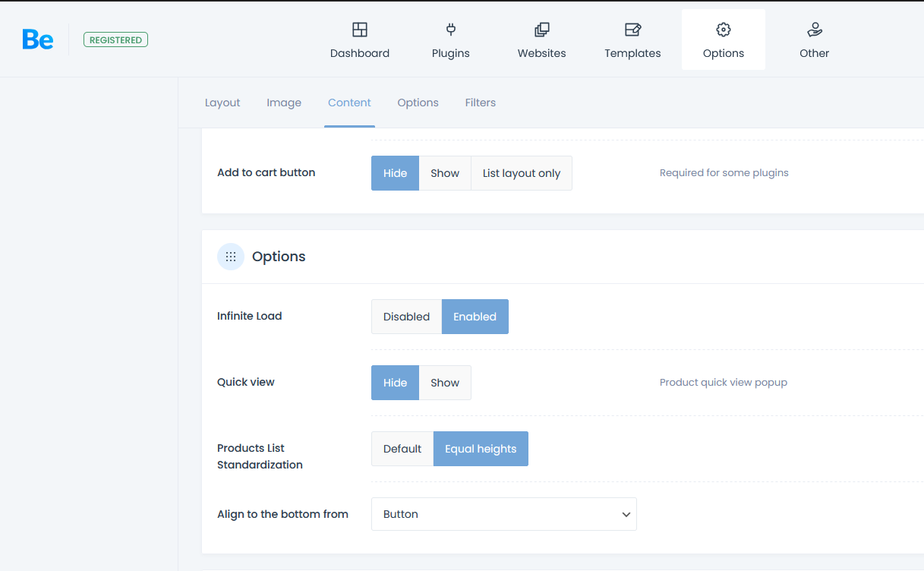Open the Plugins plug icon
Screen dimensions: 924x571
click(450, 30)
